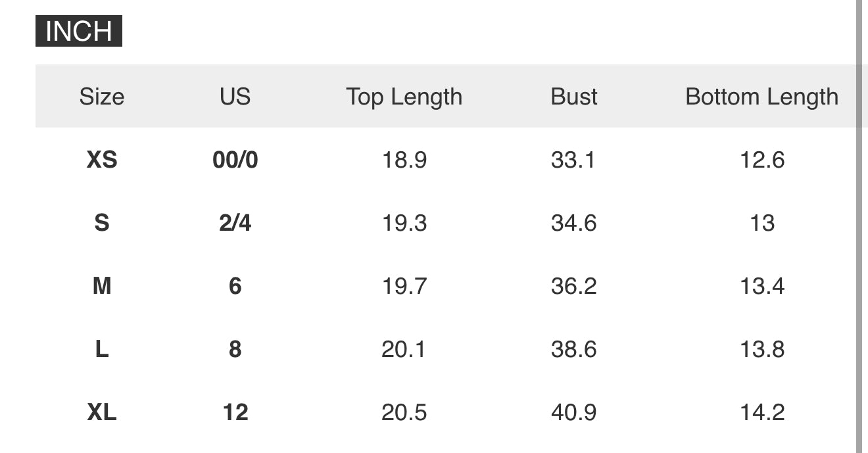The height and width of the screenshot is (453, 868).
Task: Select the 14.2 bottom length value
Action: [762, 412]
